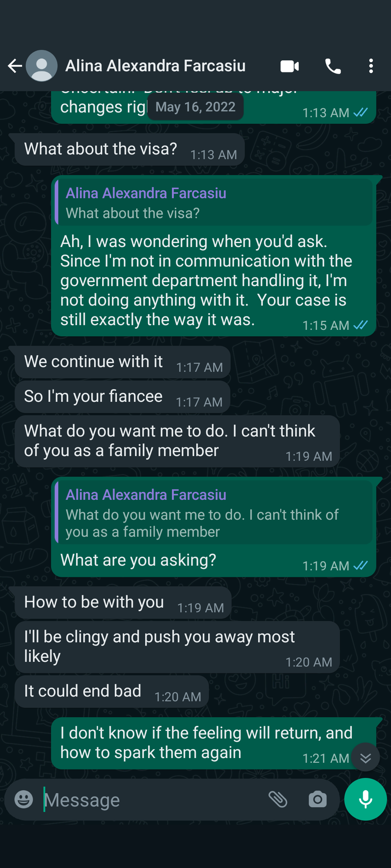Tap the "So I'm your fiancee" message
Viewport: 391px width, 868px height.
[93, 396]
